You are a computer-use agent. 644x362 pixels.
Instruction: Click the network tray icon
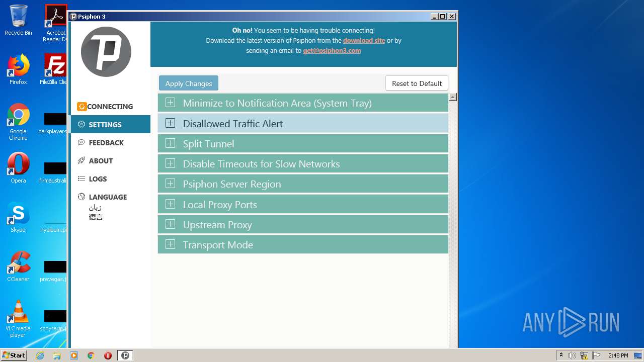click(584, 355)
